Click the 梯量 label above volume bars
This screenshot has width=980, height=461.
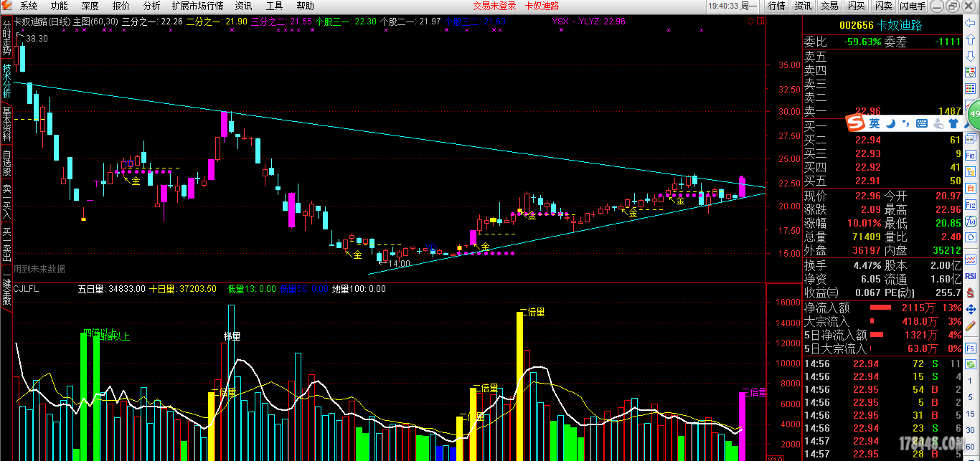[x=232, y=336]
